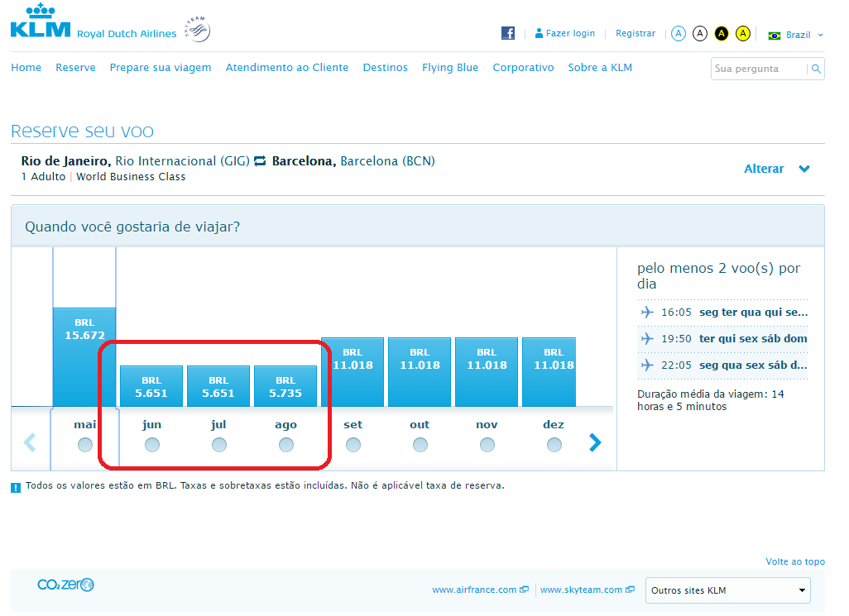Screen dimensions: 849x616
Task: Click the Royal Dutch Airlines text
Action: click(x=127, y=34)
